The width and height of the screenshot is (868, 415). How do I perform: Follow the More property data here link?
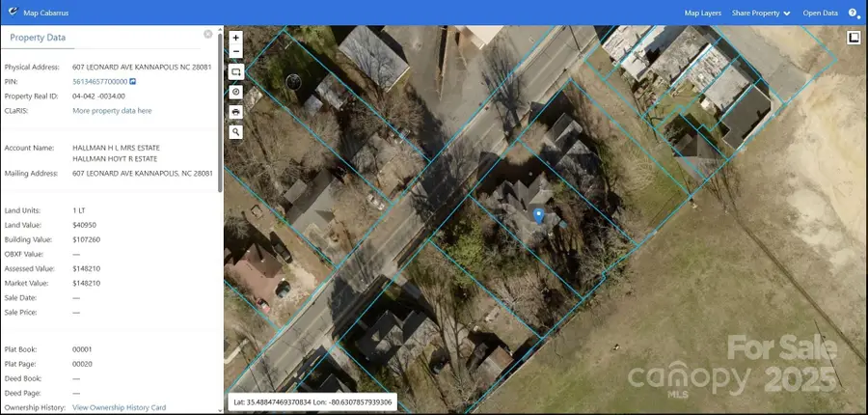pyautogui.click(x=112, y=111)
